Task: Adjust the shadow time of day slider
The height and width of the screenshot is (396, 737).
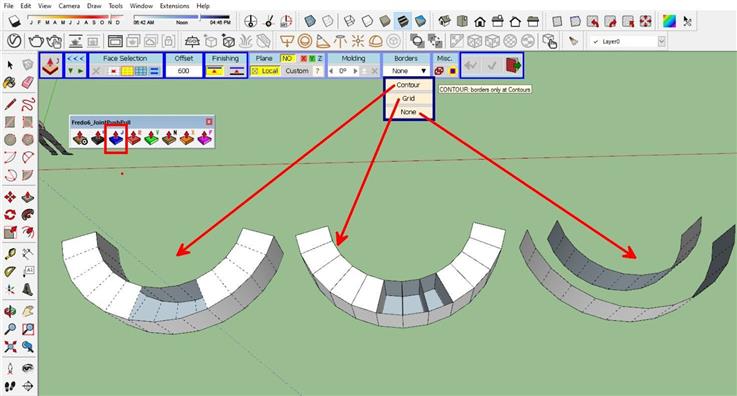Action: click(x=182, y=19)
